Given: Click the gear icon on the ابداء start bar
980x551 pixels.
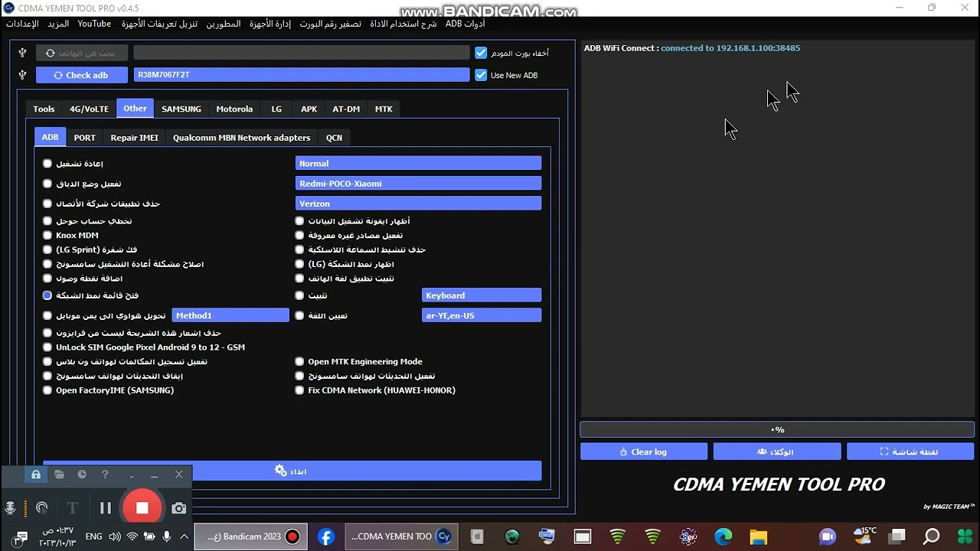Looking at the screenshot, I should [280, 471].
